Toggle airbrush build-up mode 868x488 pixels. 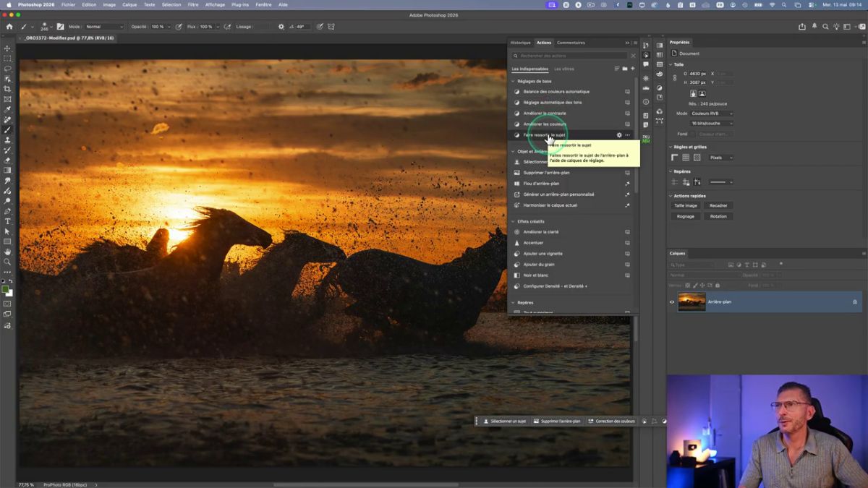227,27
